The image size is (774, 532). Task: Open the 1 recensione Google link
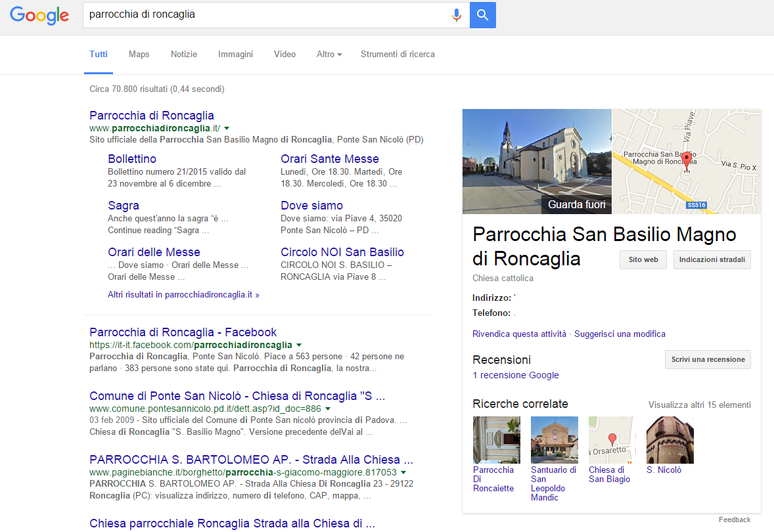point(516,375)
